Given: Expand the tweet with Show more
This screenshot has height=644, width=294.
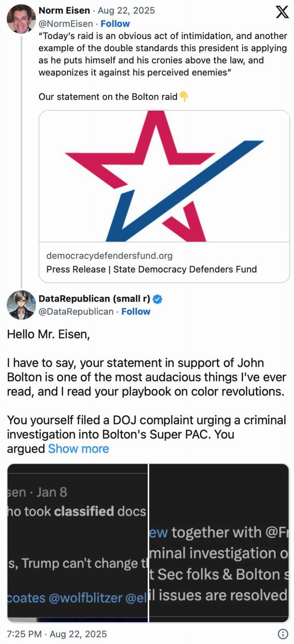Looking at the screenshot, I should (78, 449).
